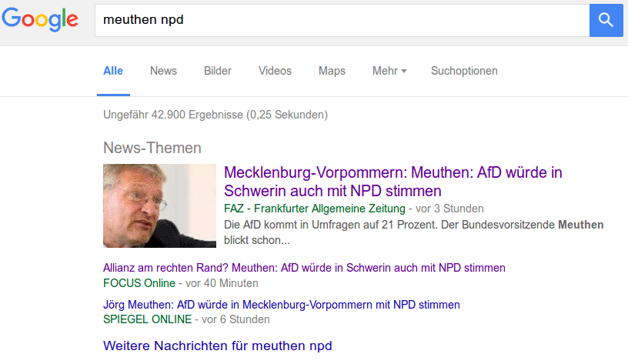This screenshot has height=364, width=628.
Task: Click the FAZ - Frankfurter Allgemeine Zeitung source
Action: click(x=315, y=209)
